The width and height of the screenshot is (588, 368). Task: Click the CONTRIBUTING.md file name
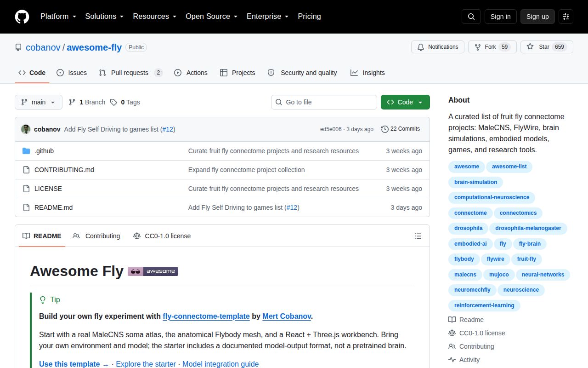point(64,170)
